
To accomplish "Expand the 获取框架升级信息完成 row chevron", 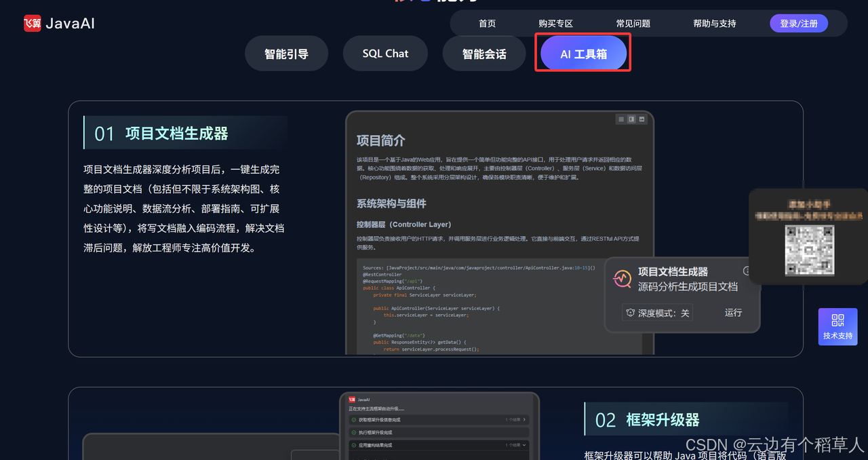I will (524, 420).
